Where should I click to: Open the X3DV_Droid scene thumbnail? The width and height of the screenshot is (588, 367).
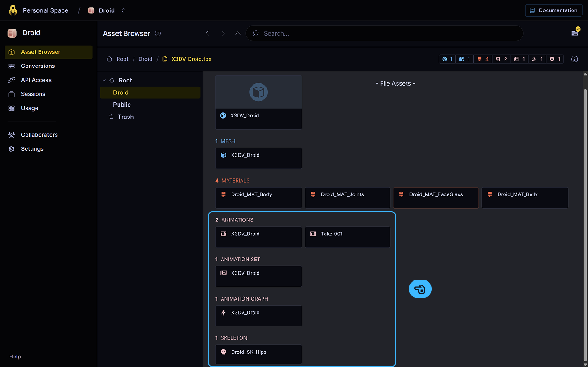click(x=258, y=93)
